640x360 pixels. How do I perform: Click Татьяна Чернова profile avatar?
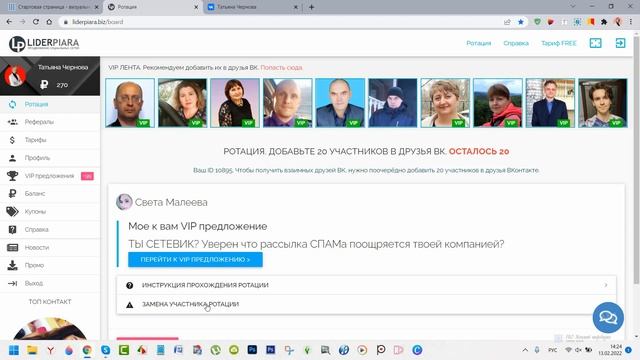click(x=15, y=76)
